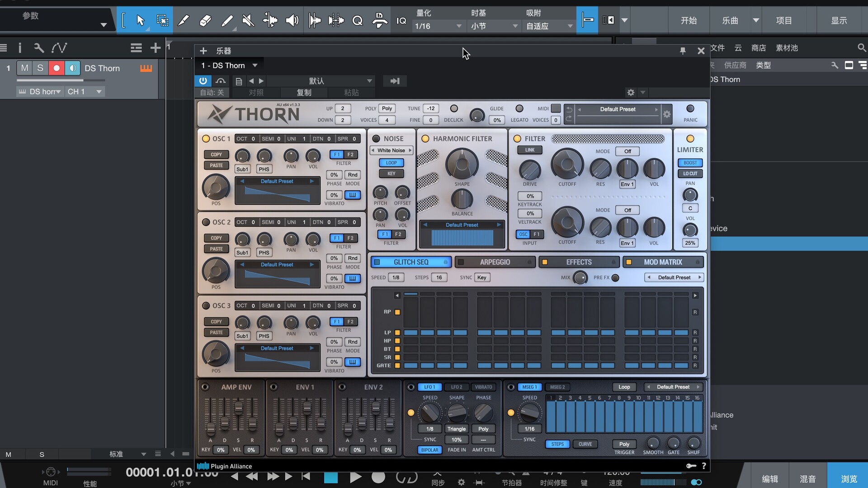Bypass the plugin with power button
Image resolution: width=868 pixels, height=488 pixels.
(x=203, y=81)
